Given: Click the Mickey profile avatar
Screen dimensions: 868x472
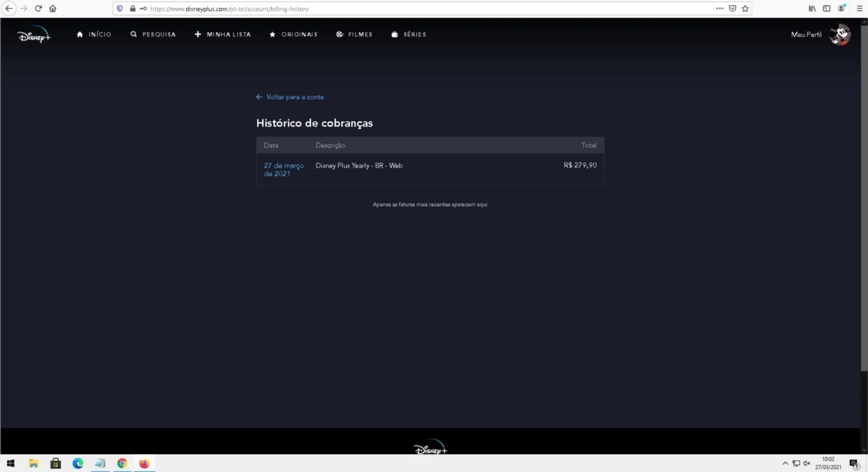Looking at the screenshot, I should tap(840, 34).
